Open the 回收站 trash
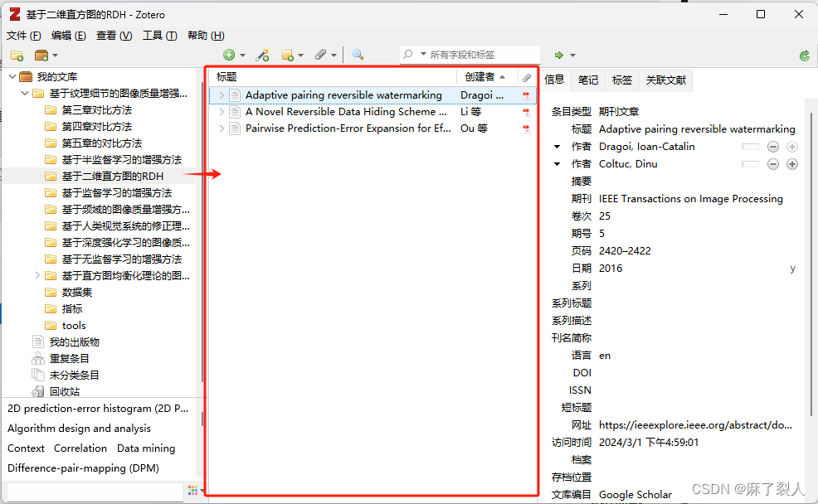The image size is (818, 504). 64,391
